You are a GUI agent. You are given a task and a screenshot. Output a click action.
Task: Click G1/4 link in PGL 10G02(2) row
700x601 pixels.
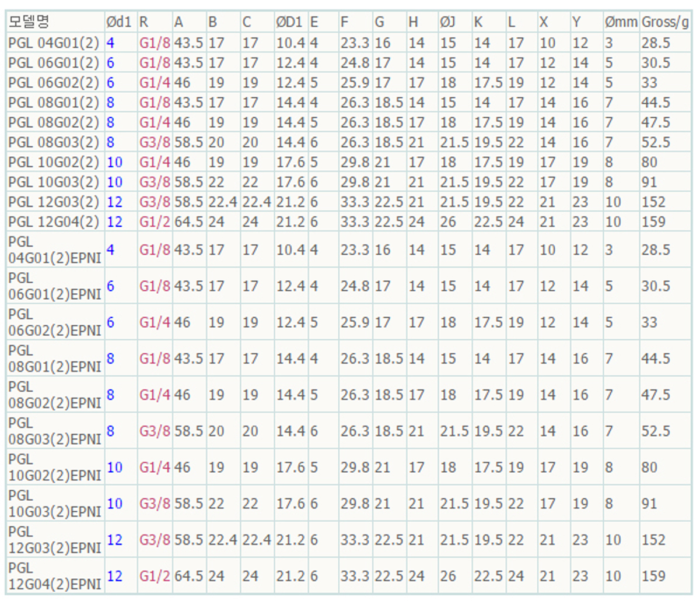pos(154,162)
